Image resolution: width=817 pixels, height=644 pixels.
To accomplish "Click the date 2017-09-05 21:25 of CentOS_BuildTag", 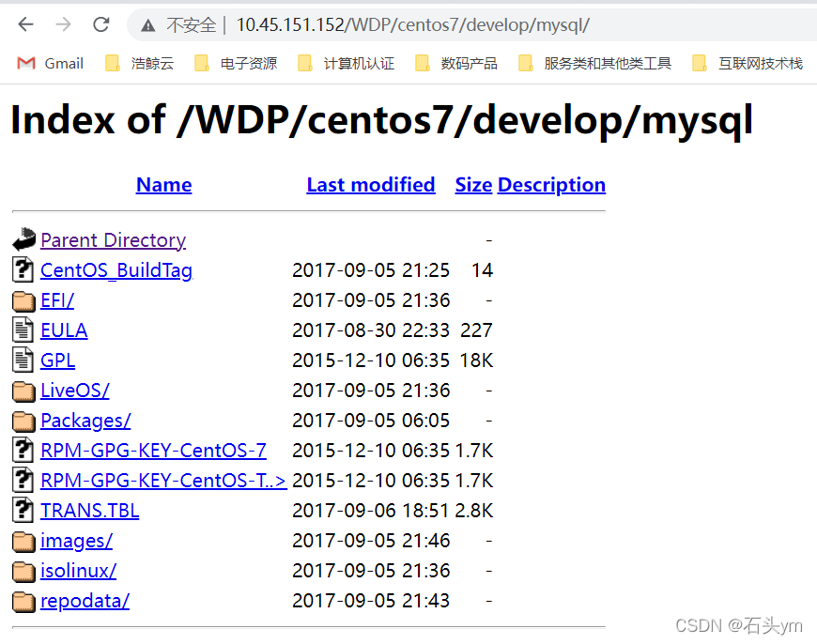I will (371, 270).
